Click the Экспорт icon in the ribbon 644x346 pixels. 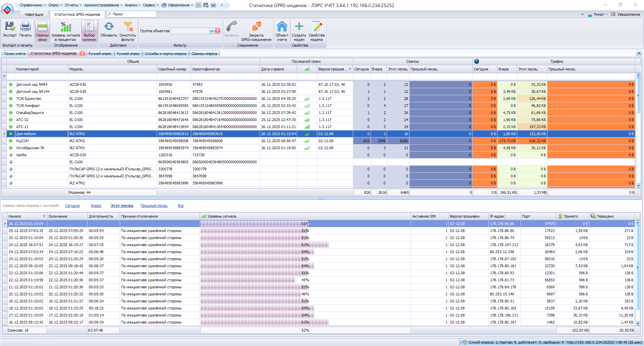click(x=10, y=27)
